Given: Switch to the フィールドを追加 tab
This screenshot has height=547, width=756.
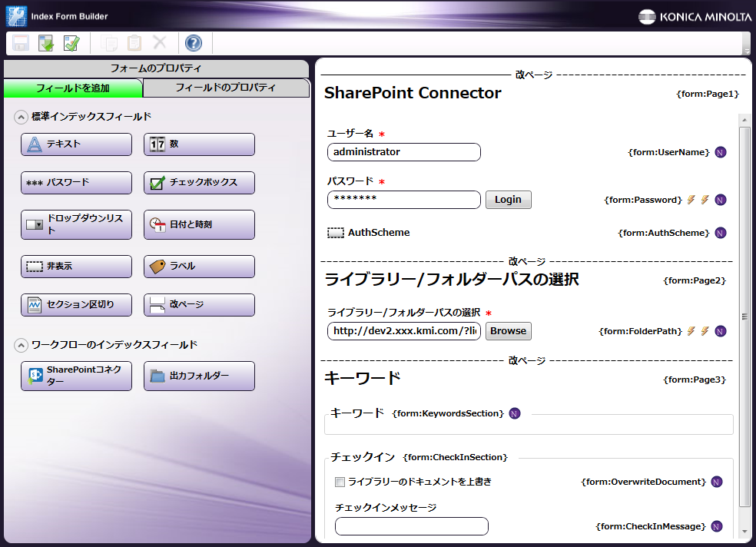Looking at the screenshot, I should tap(73, 88).
